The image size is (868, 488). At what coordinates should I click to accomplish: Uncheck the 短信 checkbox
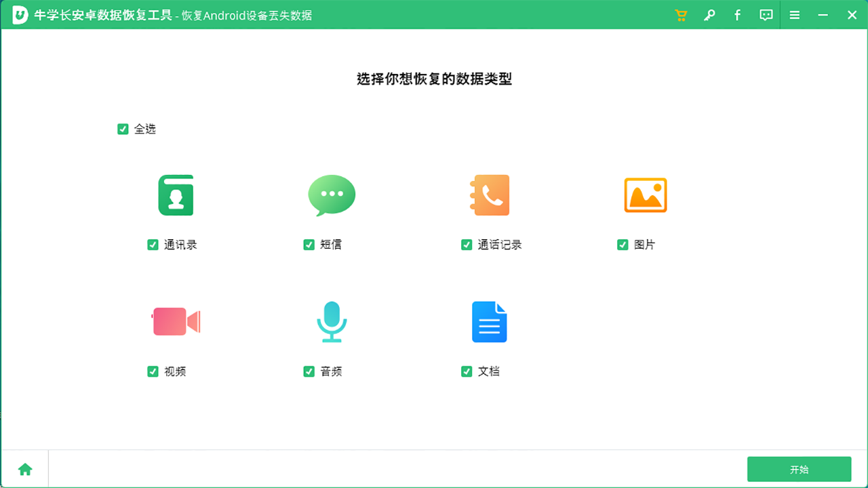pyautogui.click(x=309, y=245)
